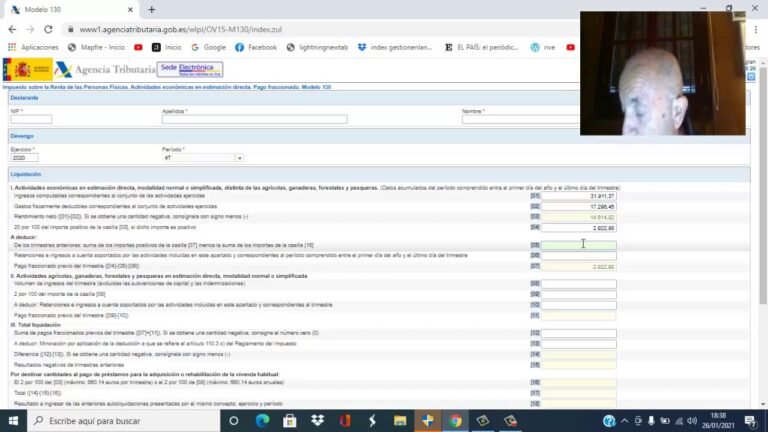The image size is (768, 432).
Task: Reload the page with the refresh icon
Action: pyautogui.click(x=51, y=30)
